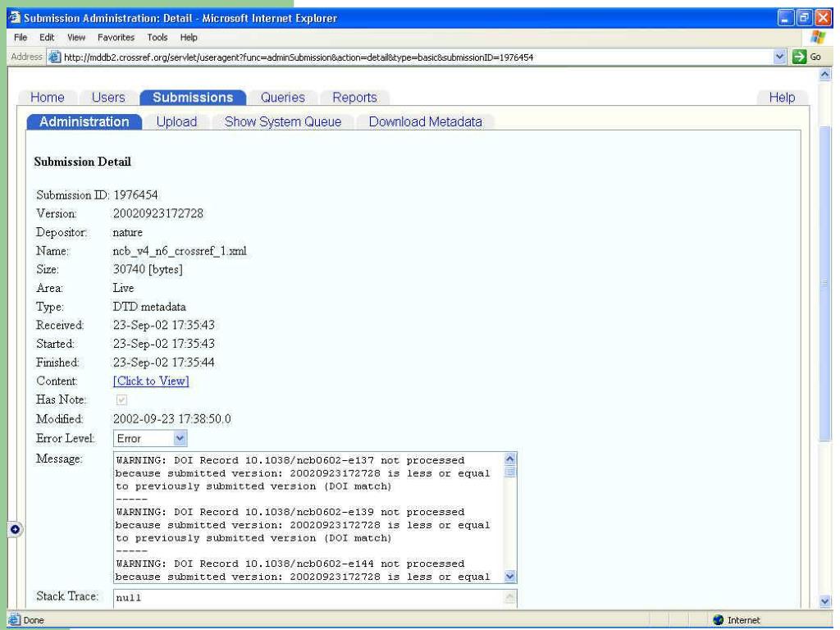This screenshot has height=630, width=840.
Task: Click the Internet Explorer icon in the title bar
Action: pos(15,18)
